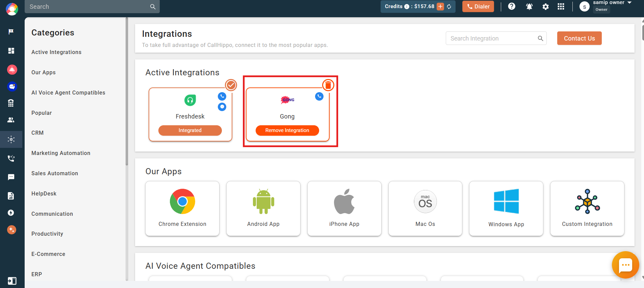Screen dimensions: 644x288
Task: Open the Windows App card
Action: [x=506, y=208]
